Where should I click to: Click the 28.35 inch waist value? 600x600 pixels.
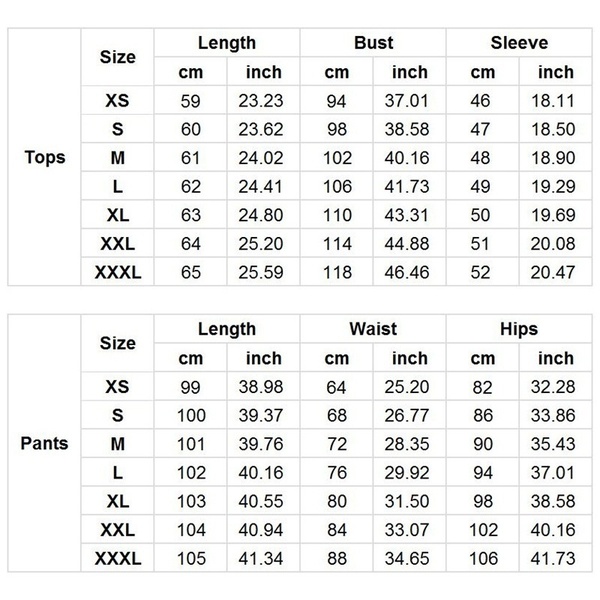(x=409, y=443)
